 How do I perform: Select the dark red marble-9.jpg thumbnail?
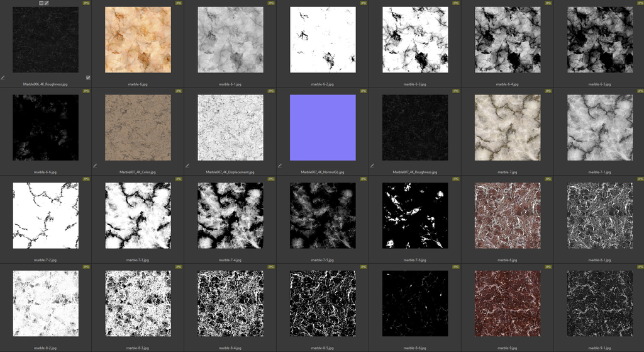508,304
